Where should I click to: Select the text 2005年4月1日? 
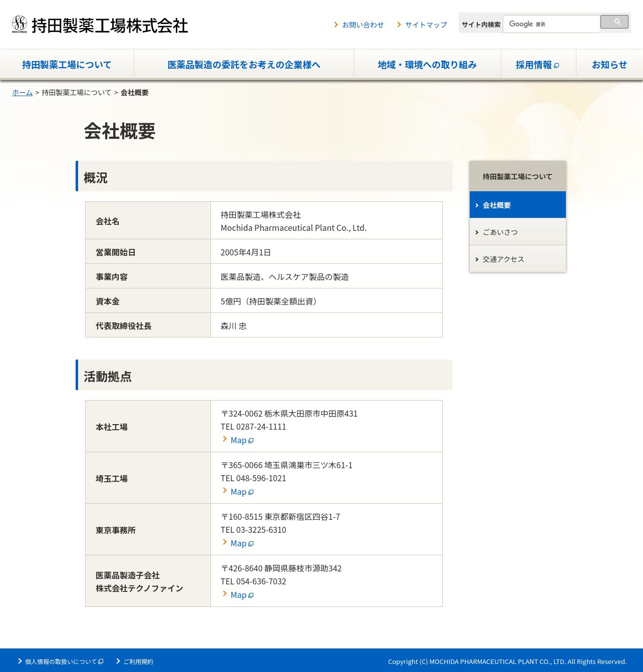(x=246, y=252)
